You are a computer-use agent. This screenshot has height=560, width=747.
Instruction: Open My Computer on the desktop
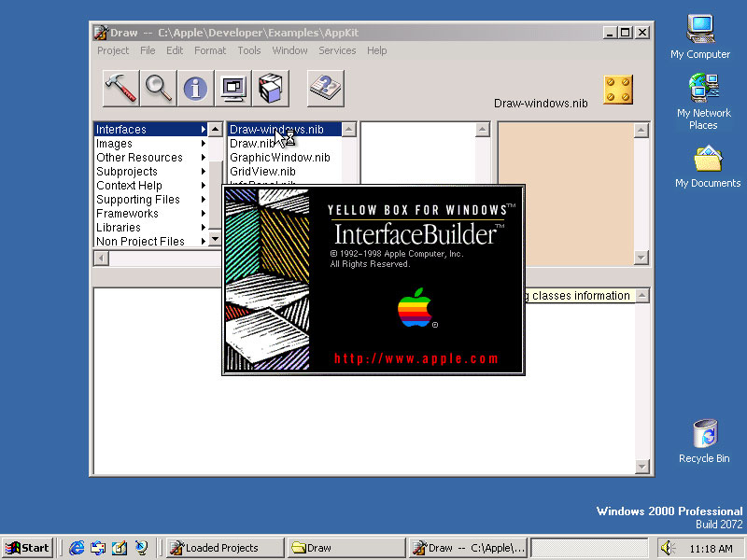699,37
